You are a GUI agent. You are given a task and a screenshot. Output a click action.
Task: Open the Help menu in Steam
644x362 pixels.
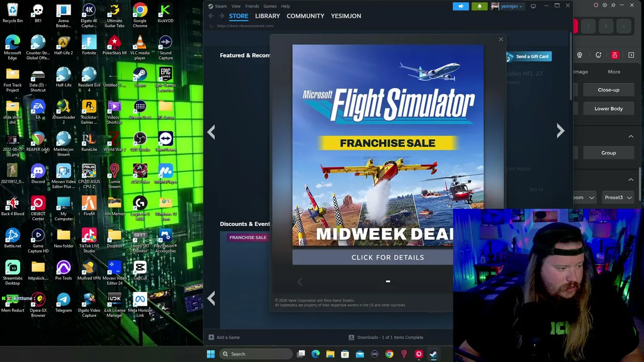(x=285, y=6)
